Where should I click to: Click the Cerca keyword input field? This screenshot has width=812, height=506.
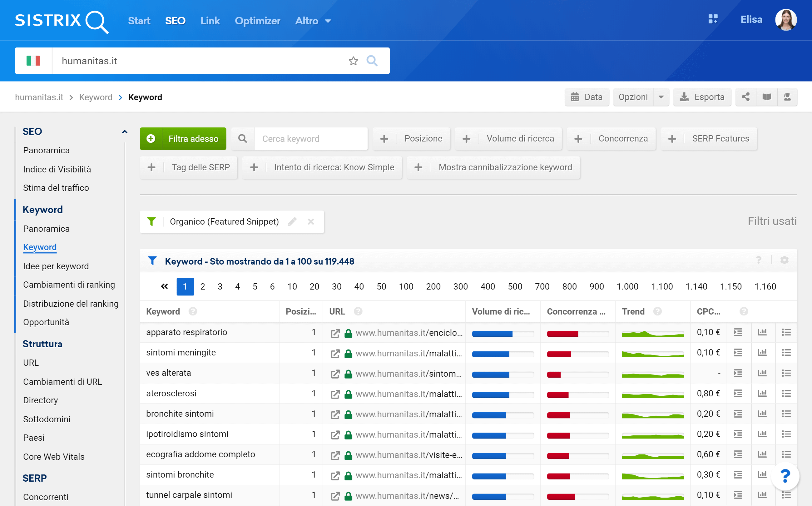point(311,139)
